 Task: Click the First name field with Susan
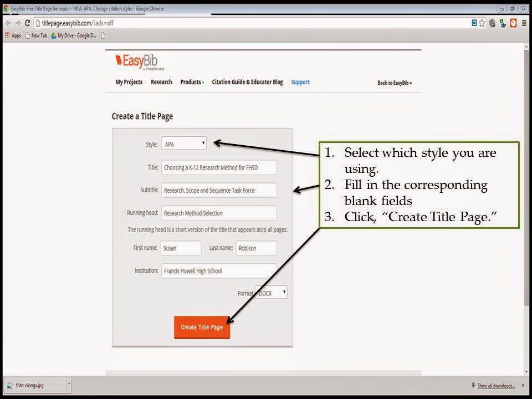click(181, 248)
